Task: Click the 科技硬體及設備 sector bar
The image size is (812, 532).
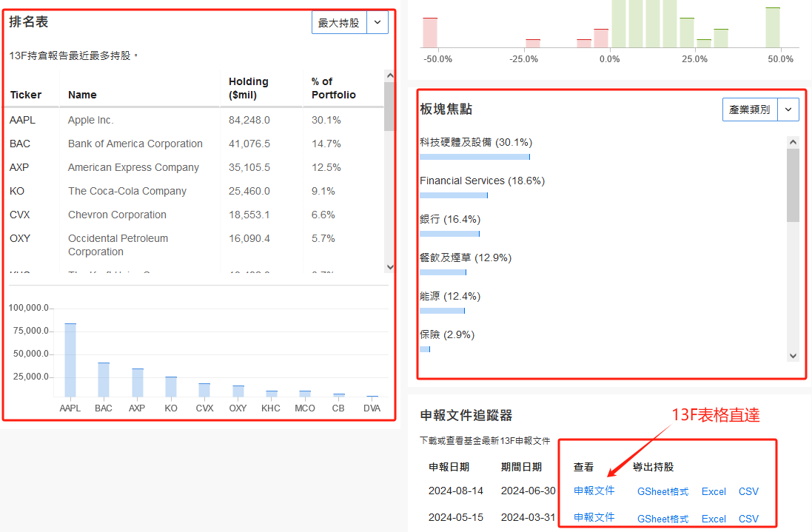Action: point(474,157)
